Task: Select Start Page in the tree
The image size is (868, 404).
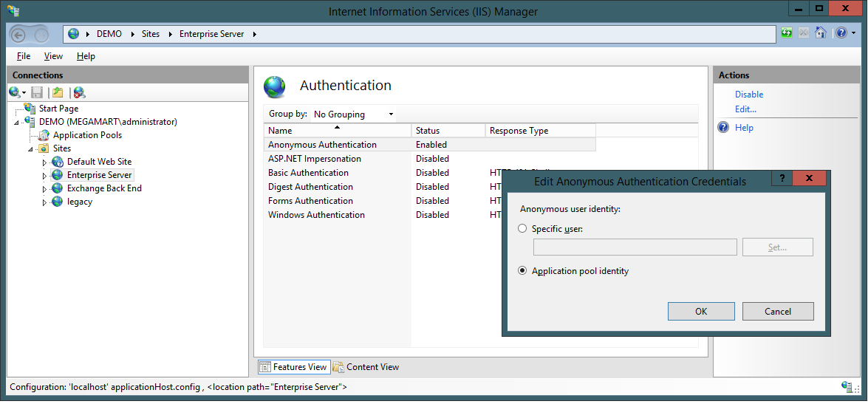Action: (58, 109)
